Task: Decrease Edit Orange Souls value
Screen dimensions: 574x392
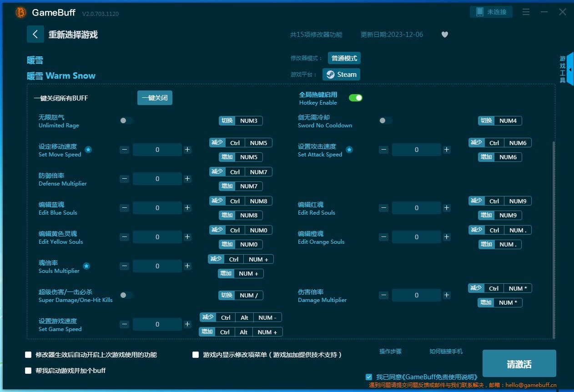Action: [x=384, y=237]
